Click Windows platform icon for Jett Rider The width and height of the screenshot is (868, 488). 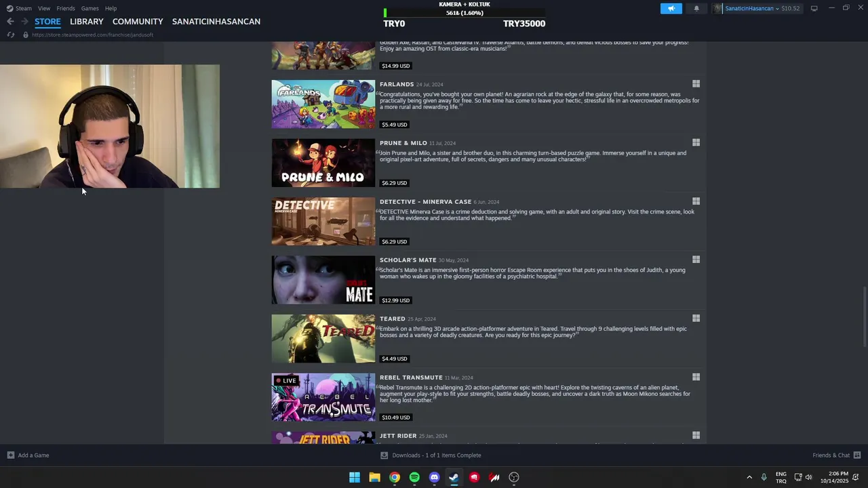coord(696,436)
